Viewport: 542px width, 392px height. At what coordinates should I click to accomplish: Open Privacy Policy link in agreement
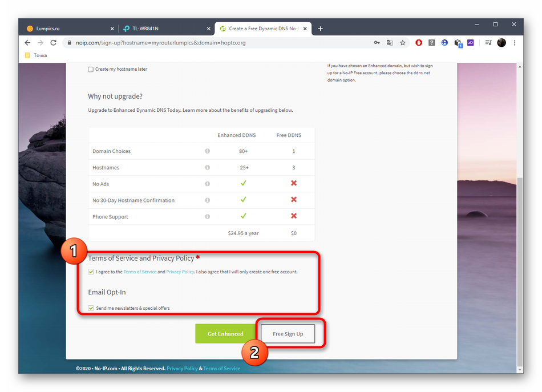point(180,272)
